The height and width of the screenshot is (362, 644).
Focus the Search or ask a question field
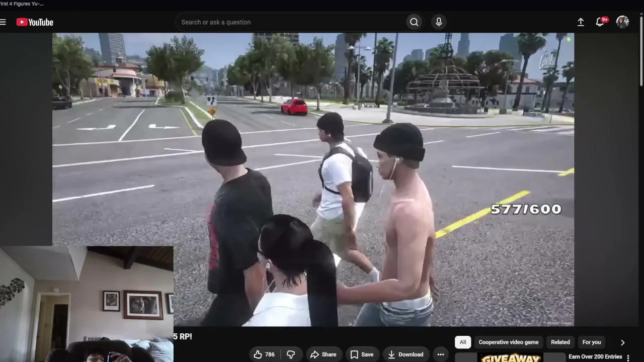[x=291, y=22]
